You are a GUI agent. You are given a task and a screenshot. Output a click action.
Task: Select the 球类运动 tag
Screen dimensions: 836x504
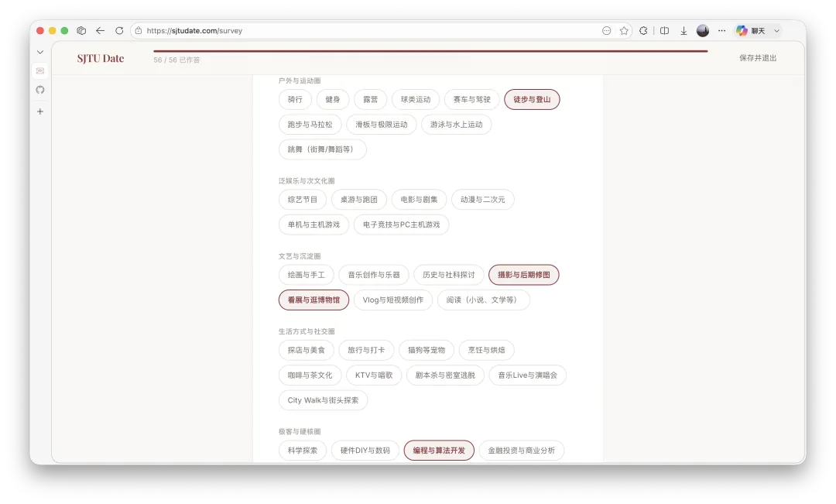[416, 100]
